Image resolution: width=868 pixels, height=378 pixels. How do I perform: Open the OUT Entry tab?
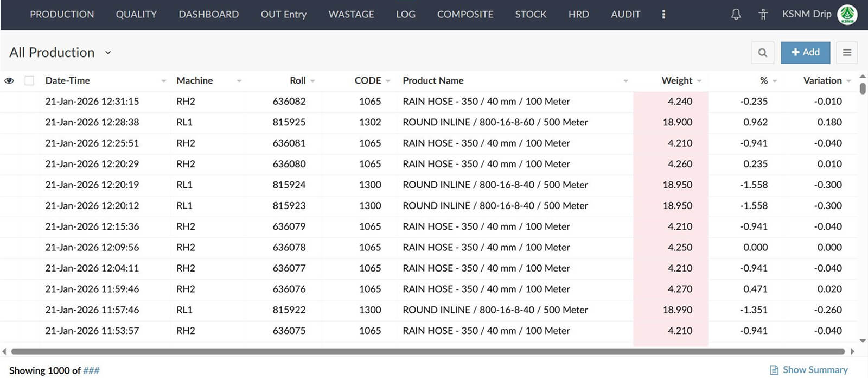click(284, 15)
